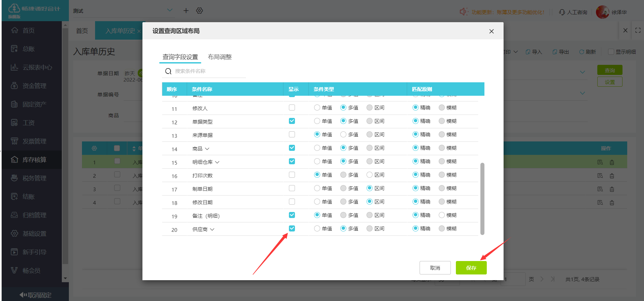The width and height of the screenshot is (644, 301).
Task: Enable display checkbox for 修改人
Action: pos(292,107)
